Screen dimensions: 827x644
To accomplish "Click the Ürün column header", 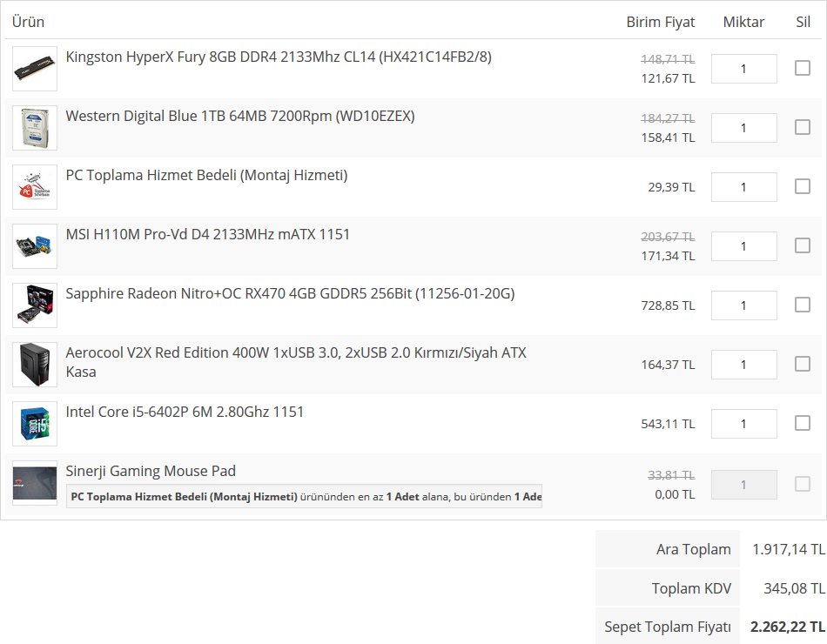I will point(28,22).
